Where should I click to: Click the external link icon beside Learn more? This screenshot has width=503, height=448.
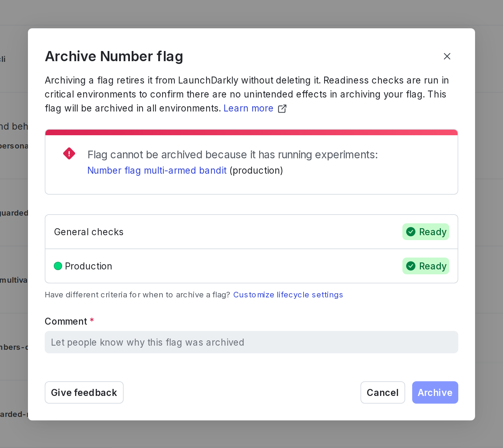282,109
